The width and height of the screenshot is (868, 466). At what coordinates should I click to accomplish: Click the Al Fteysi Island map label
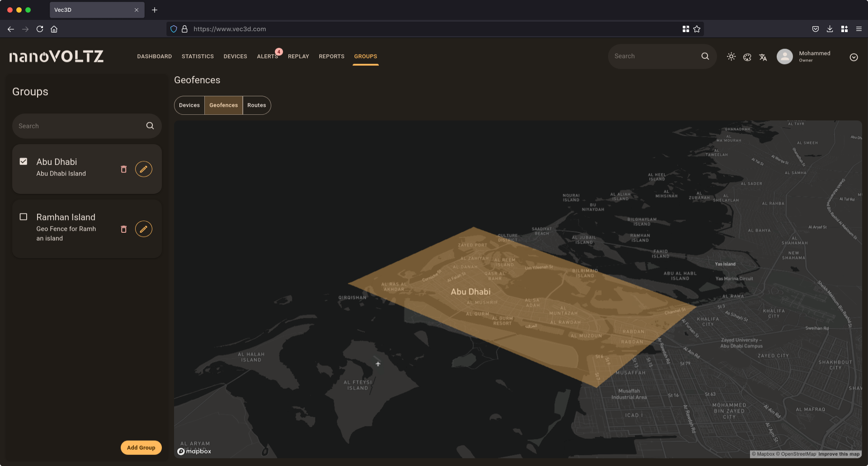358,385
